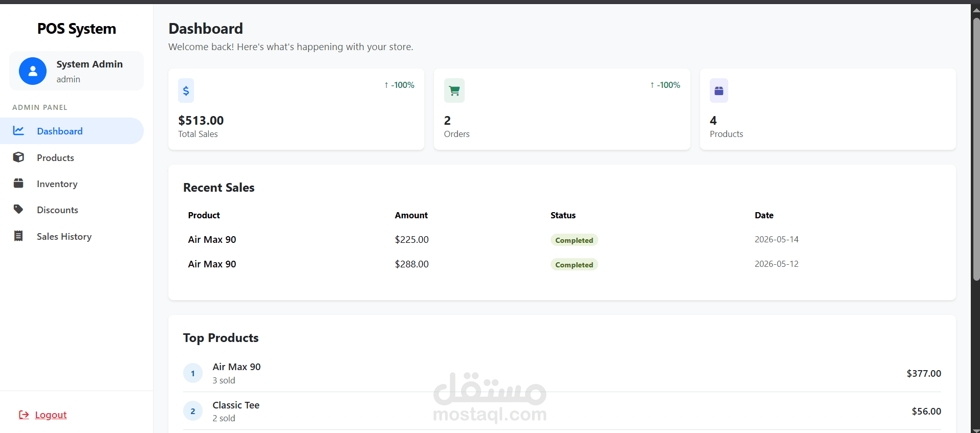Click the purple box icon on Products card
Screen dimensions: 980x433
pyautogui.click(x=719, y=90)
